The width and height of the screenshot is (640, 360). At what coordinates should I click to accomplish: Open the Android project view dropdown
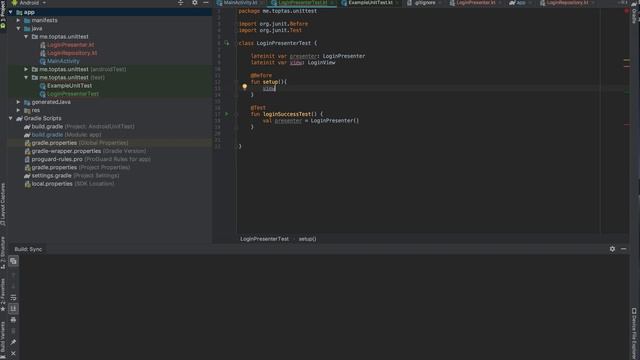click(x=29, y=2)
